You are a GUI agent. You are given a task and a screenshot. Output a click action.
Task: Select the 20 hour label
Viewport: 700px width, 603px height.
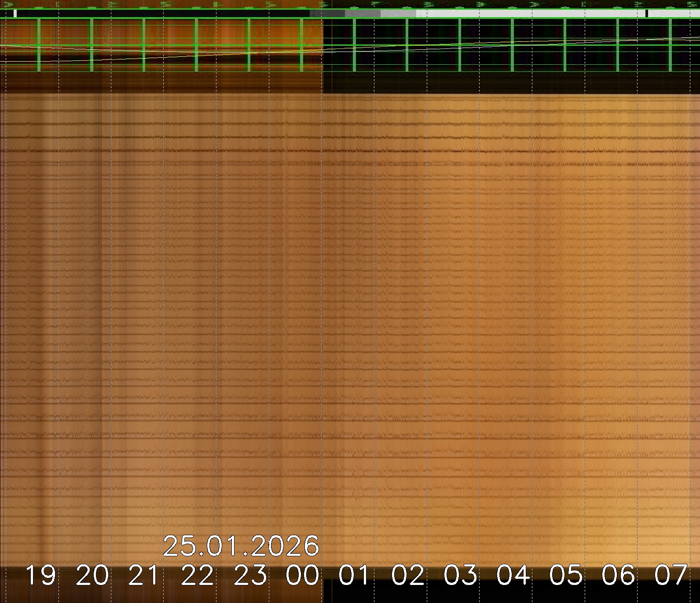[92, 575]
